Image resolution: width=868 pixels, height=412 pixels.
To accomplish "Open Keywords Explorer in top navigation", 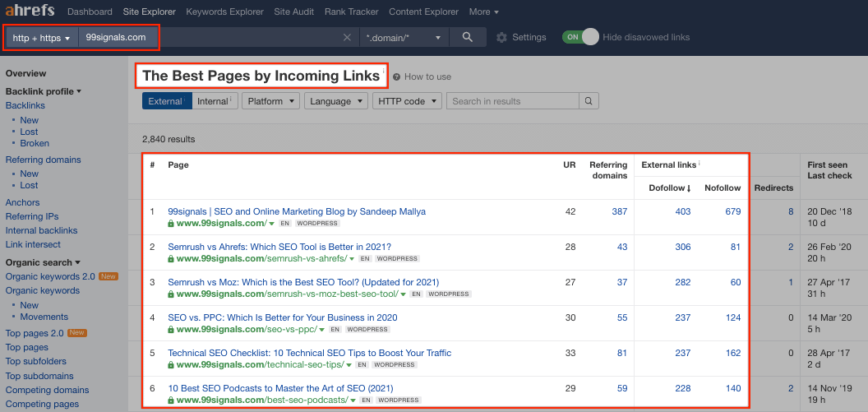I will (x=224, y=12).
